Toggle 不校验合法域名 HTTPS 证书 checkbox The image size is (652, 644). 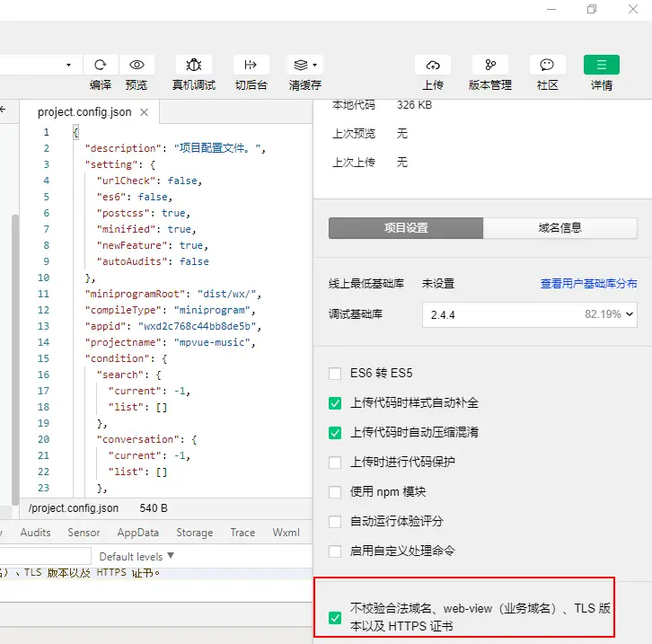pyautogui.click(x=335, y=618)
